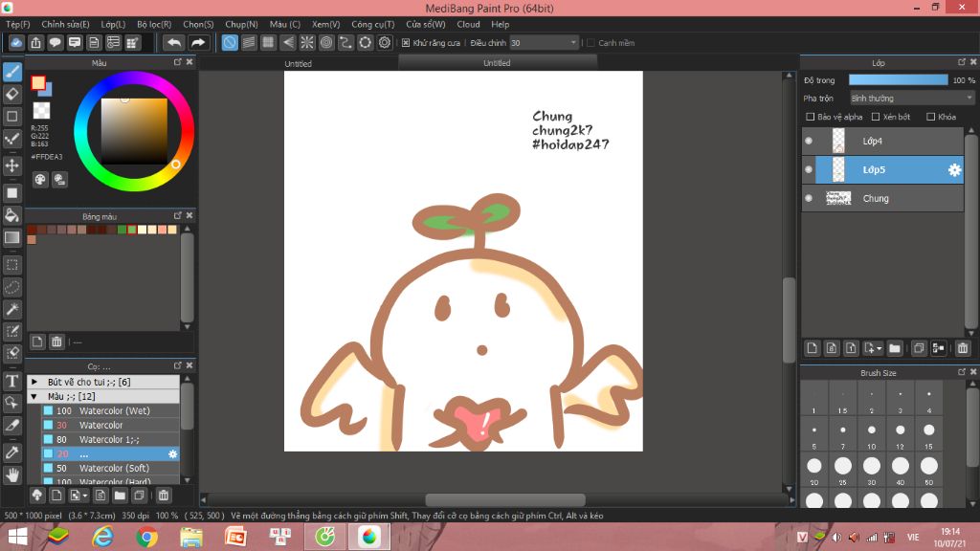Select the Lasso selection tool

(11, 287)
